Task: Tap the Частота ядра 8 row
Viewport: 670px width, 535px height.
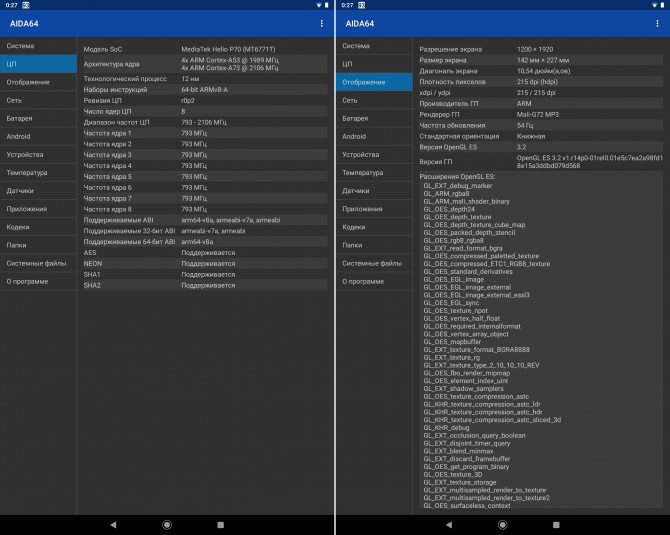Action: click(205, 209)
